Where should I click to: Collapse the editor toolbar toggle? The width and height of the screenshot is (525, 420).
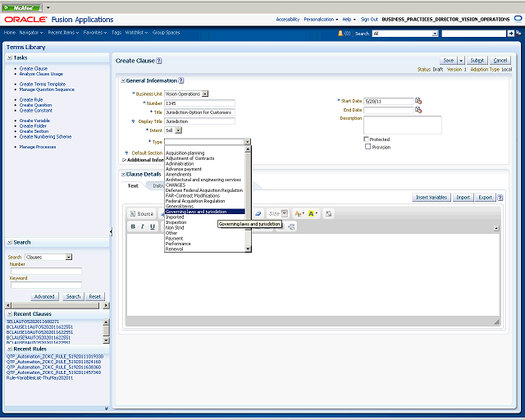(496, 228)
